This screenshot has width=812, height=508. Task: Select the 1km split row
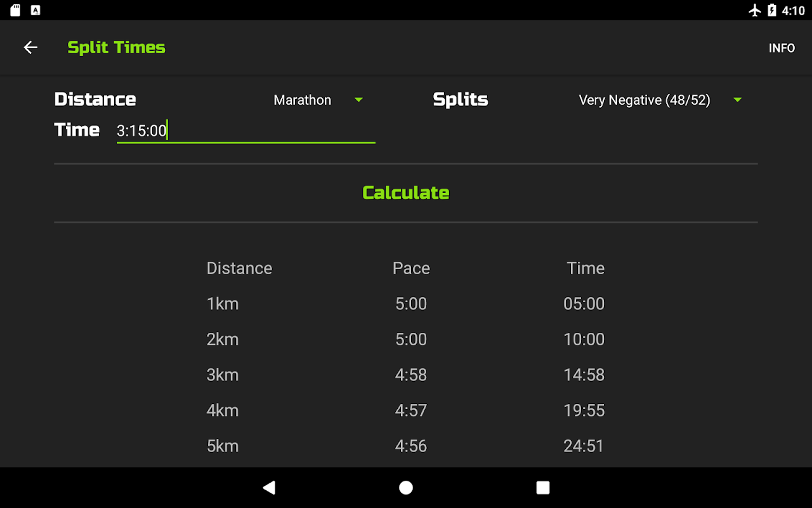406,304
